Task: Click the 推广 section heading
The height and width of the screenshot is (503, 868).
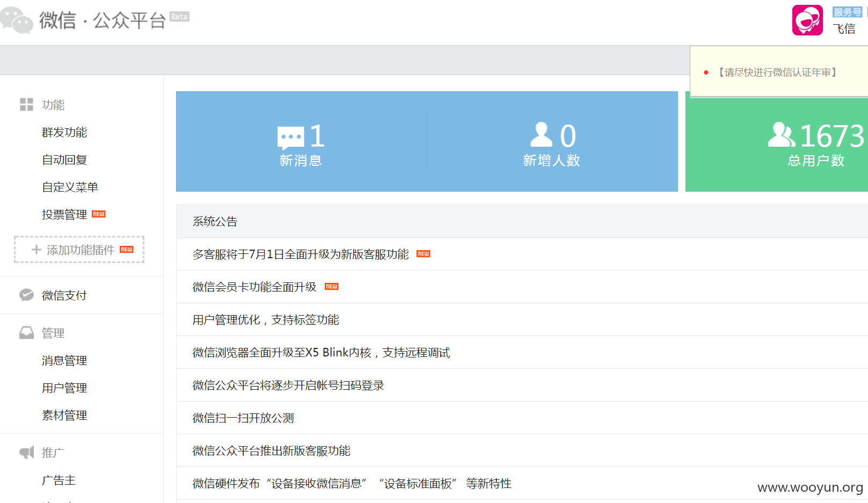Action: (53, 453)
